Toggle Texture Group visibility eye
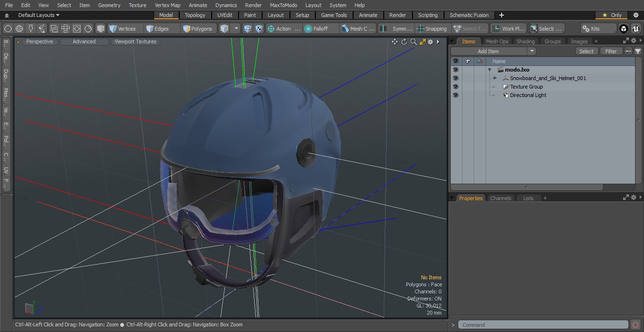This screenshot has height=332, width=644. (x=455, y=87)
